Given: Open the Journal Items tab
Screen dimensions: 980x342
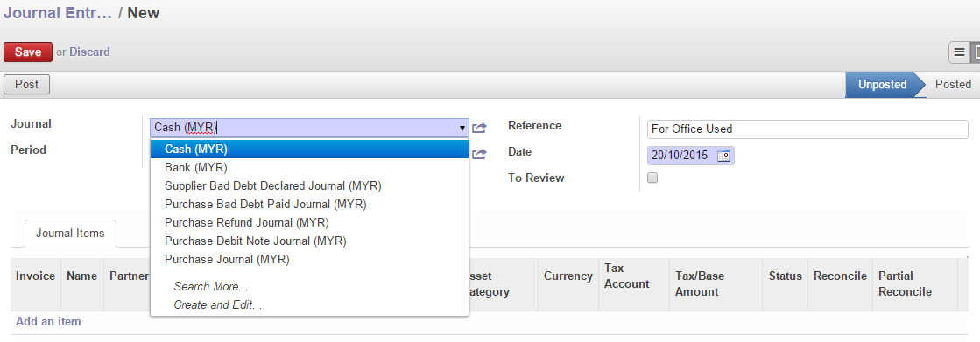Looking at the screenshot, I should (70, 234).
